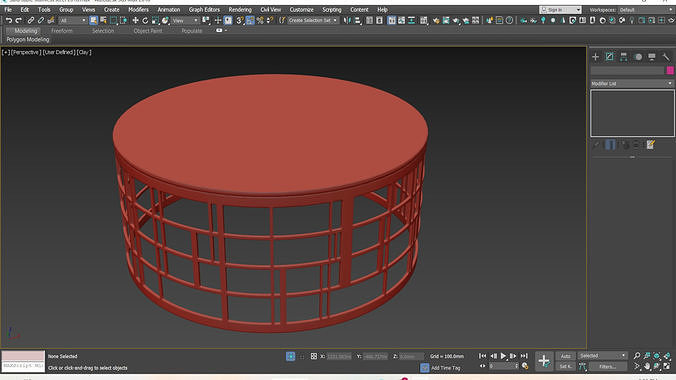676x380 pixels.
Task: Click the Unlink Selection icon
Action: (41, 20)
